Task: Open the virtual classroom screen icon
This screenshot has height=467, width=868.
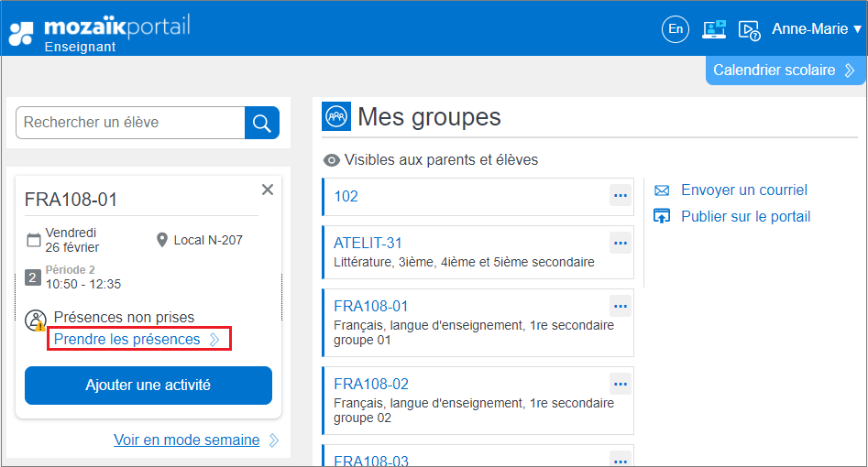Action: 714,29
